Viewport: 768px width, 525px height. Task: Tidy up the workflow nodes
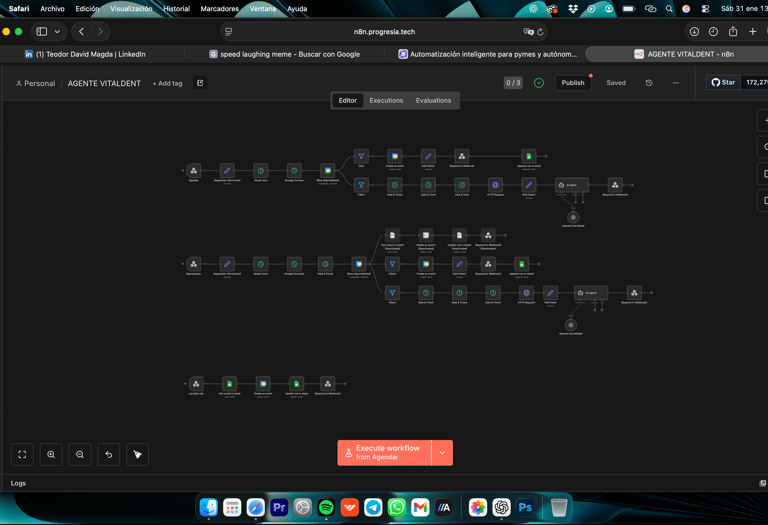(x=138, y=454)
